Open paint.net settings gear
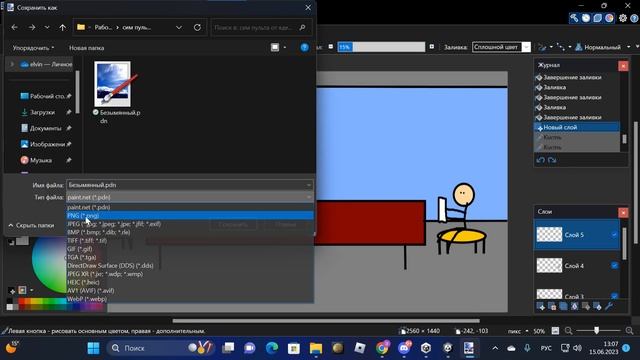 tap(623, 18)
